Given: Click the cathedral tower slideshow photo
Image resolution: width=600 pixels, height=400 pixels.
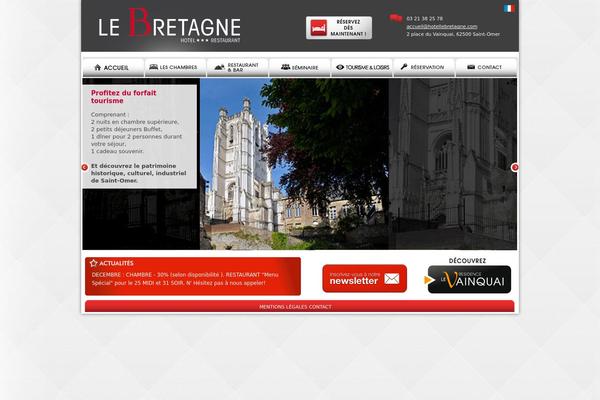Looking at the screenshot, I should 294,164.
